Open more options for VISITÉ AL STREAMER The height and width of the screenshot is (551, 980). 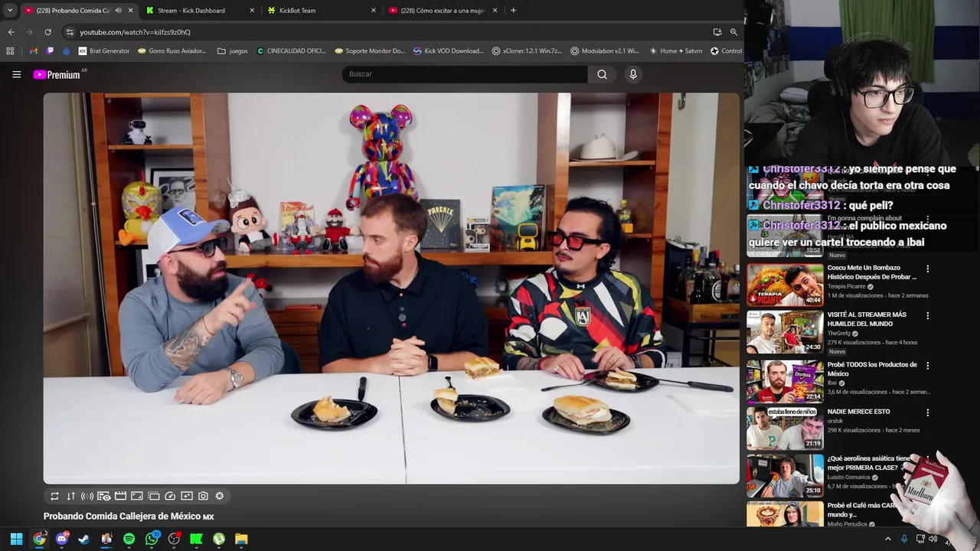click(x=927, y=315)
